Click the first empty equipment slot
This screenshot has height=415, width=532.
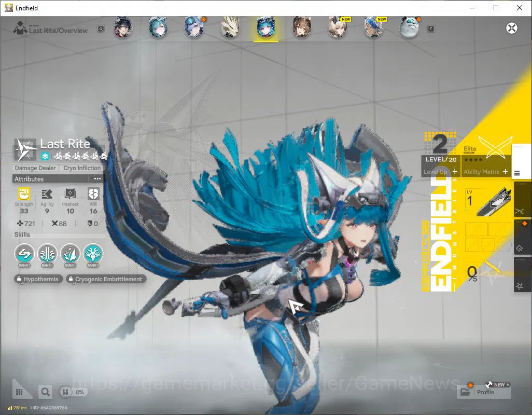click(477, 229)
